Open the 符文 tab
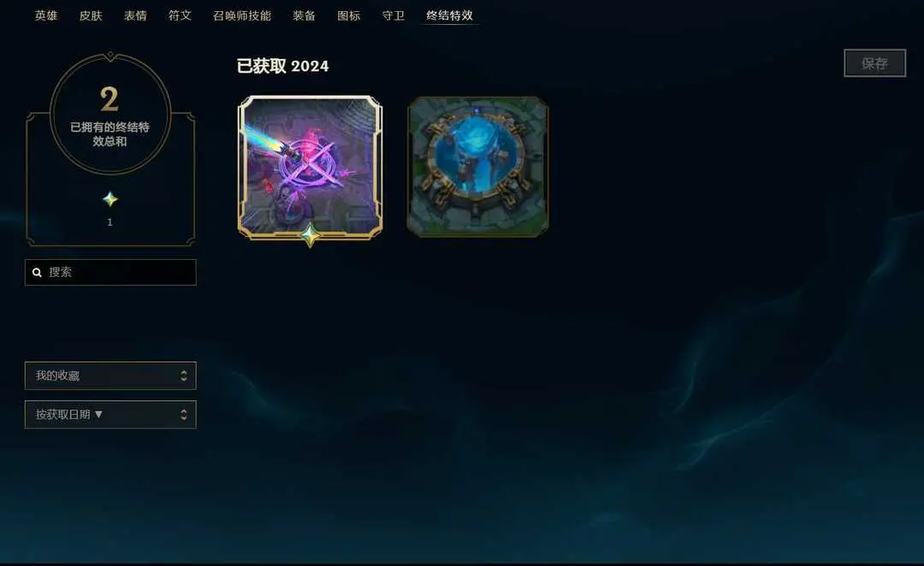This screenshot has width=924, height=566. (180, 15)
